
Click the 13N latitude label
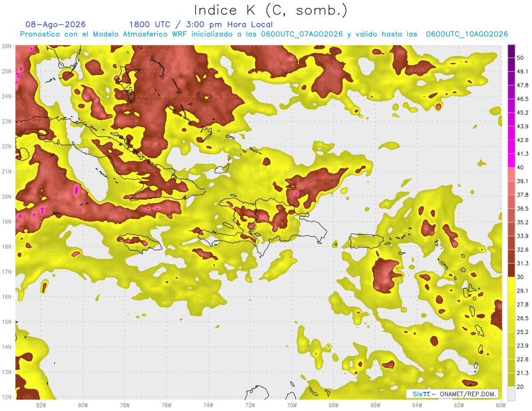(x=7, y=372)
